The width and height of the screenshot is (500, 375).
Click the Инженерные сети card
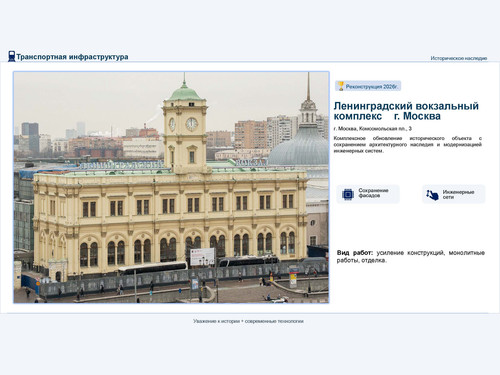click(x=453, y=194)
